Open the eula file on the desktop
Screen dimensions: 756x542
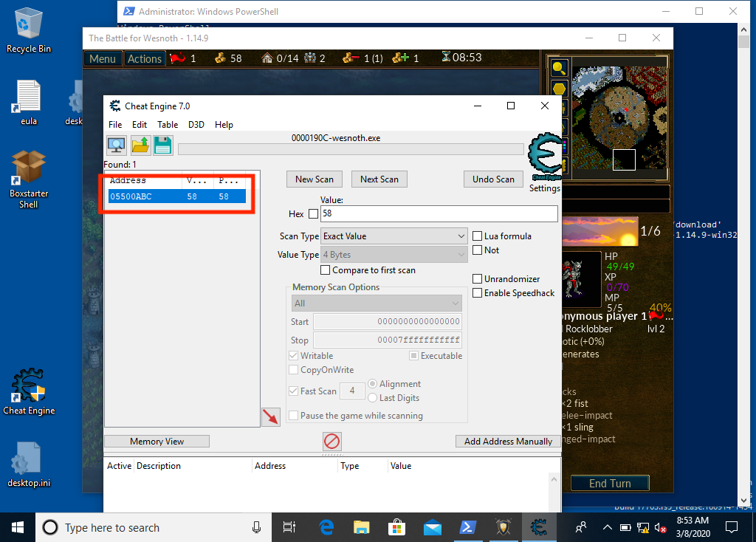coord(29,102)
